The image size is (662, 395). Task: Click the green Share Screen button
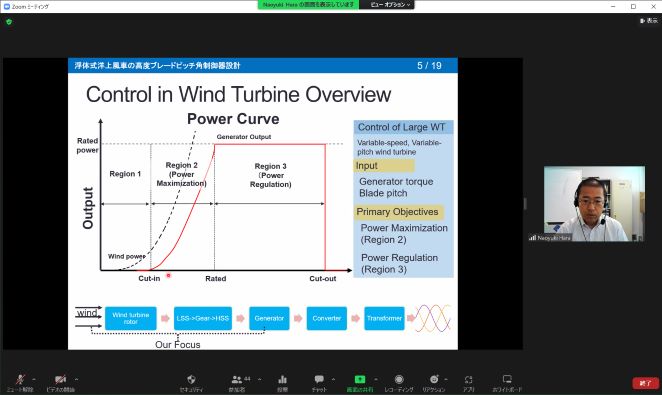pyautogui.click(x=360, y=382)
